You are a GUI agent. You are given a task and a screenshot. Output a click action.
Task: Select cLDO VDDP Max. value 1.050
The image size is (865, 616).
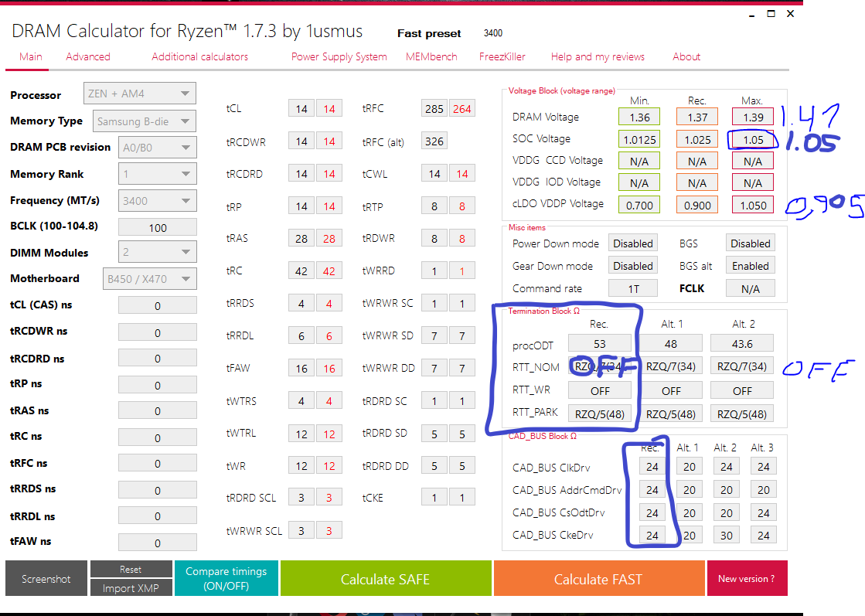click(x=753, y=205)
